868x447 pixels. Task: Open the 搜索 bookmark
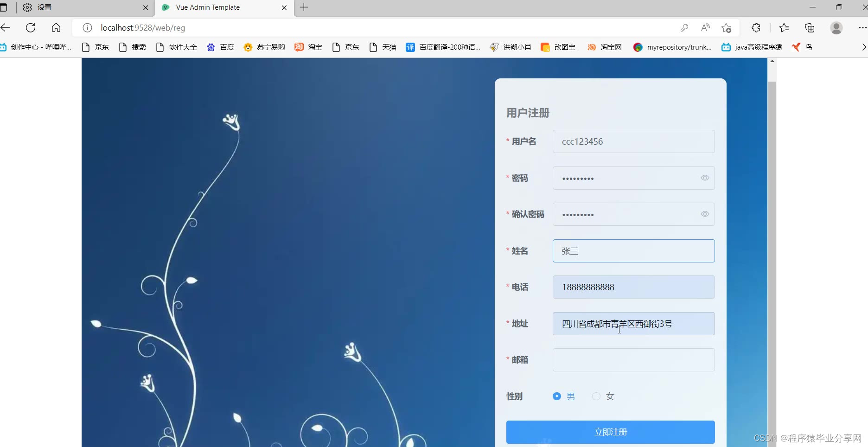[133, 47]
